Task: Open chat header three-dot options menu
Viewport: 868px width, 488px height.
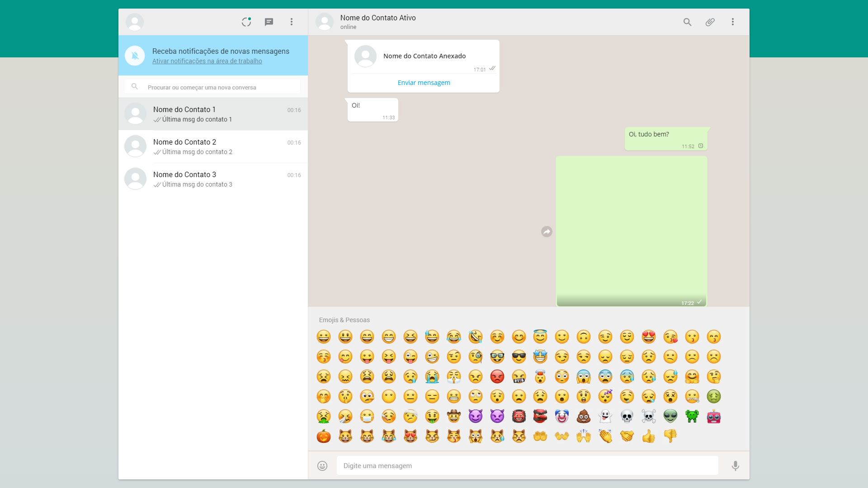Action: 733,22
